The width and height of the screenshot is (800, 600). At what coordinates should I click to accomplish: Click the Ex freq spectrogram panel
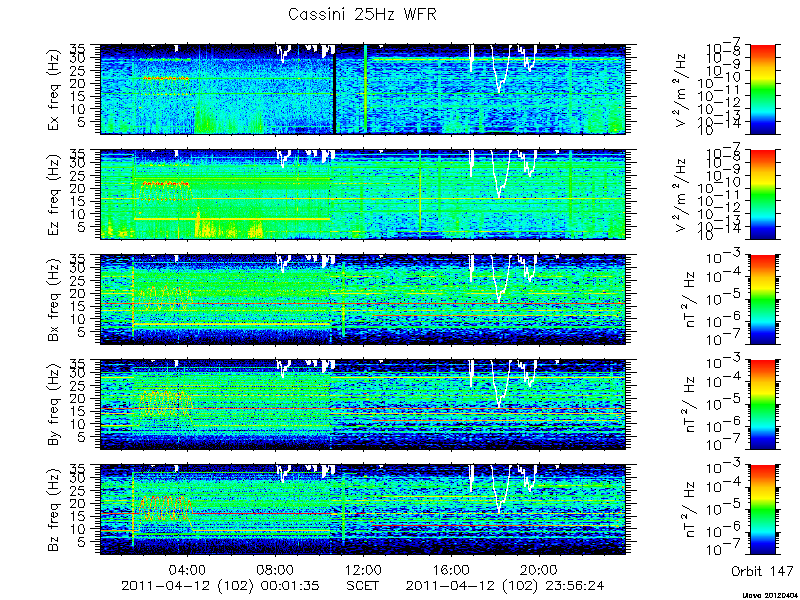363,89
